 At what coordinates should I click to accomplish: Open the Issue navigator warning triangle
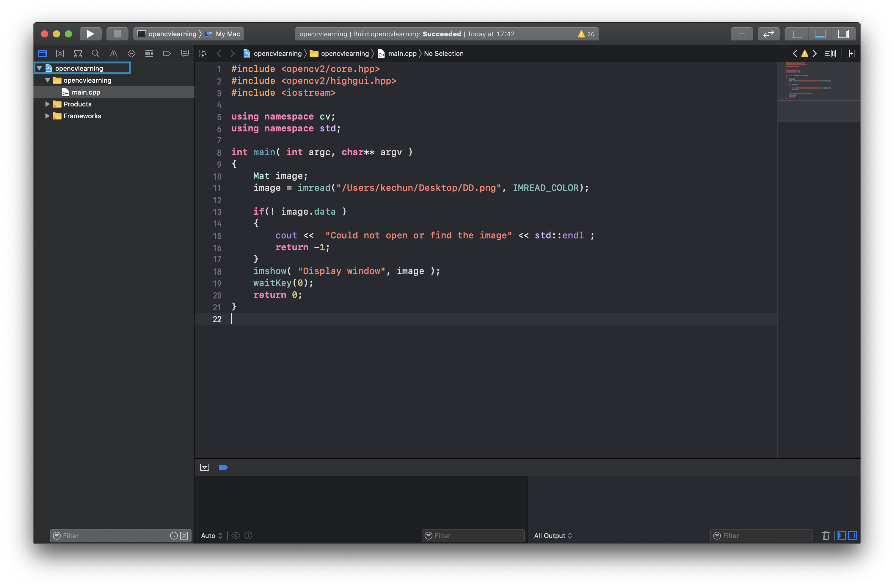tap(113, 53)
